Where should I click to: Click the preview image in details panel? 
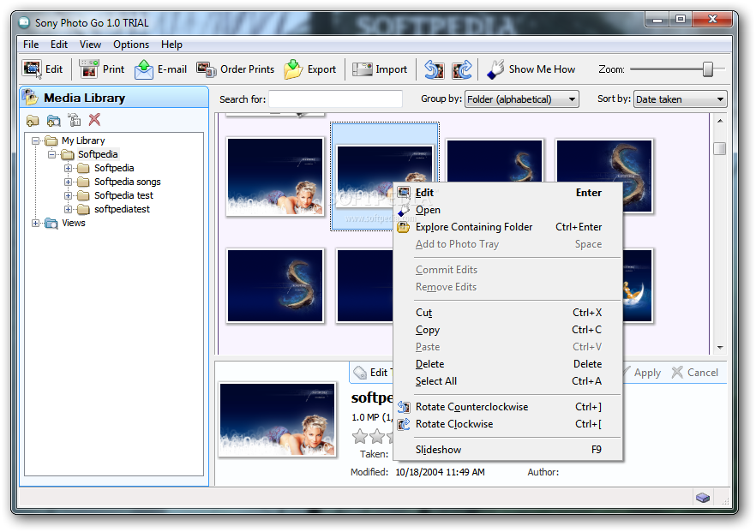pos(277,419)
